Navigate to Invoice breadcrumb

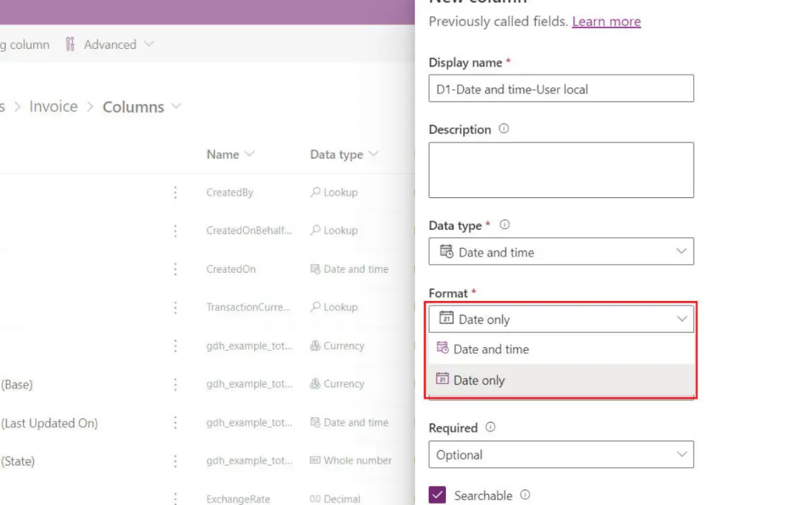(x=53, y=107)
